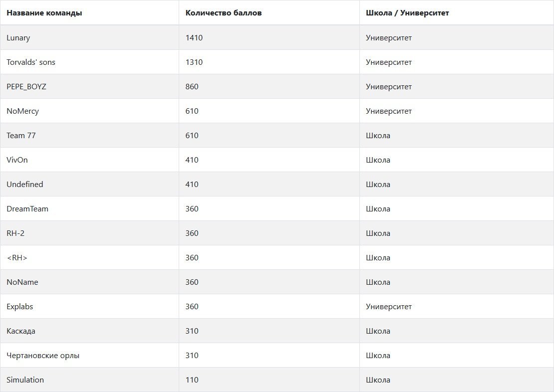Viewport: 554px width, 392px height.
Task: Select the VivOn team name
Action: pos(17,160)
